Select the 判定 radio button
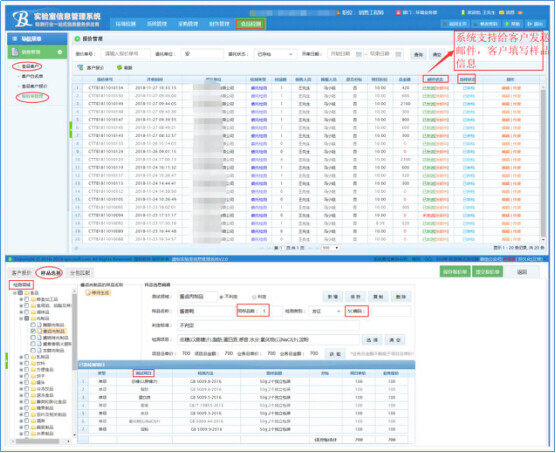Screen dimensions: 556x453 point(254,297)
